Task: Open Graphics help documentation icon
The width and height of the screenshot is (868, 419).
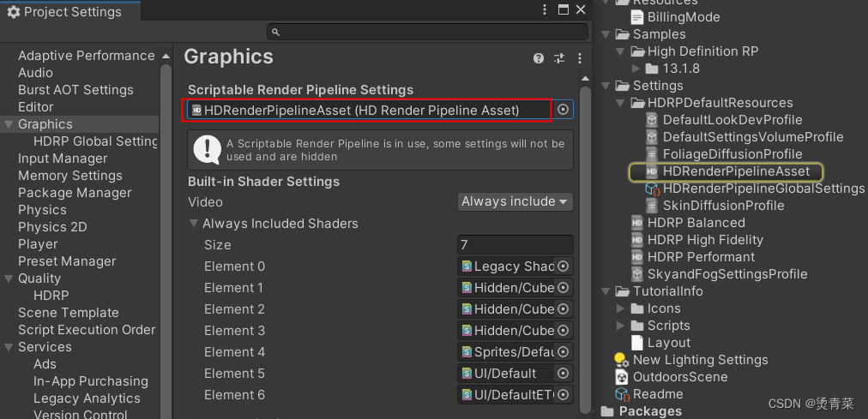Action: (x=538, y=58)
